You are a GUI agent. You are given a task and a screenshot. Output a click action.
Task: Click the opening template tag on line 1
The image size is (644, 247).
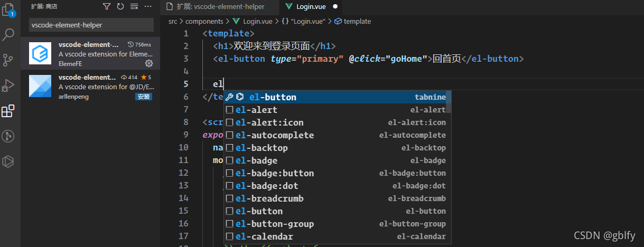pyautogui.click(x=228, y=33)
